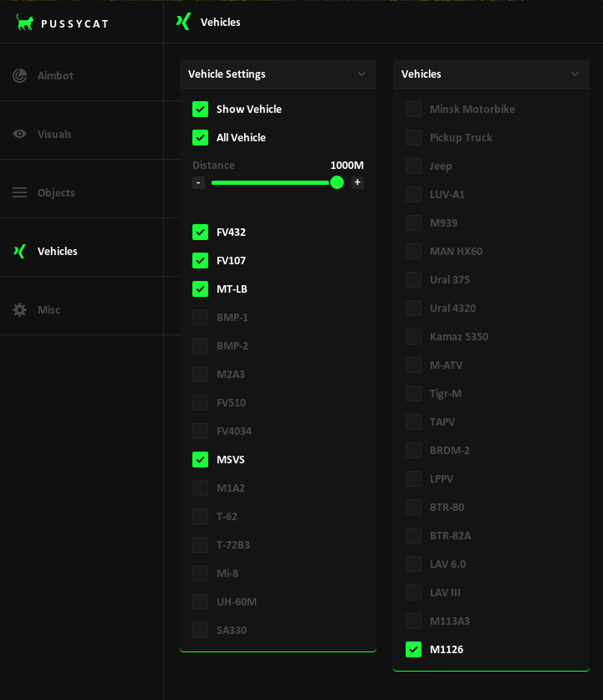
Task: Collapse the right Vehicles panel chevron
Action: [x=575, y=74]
